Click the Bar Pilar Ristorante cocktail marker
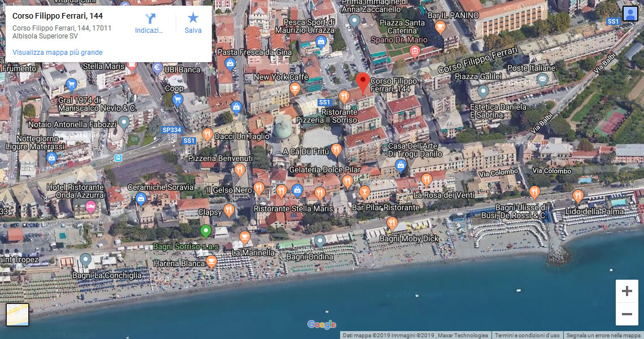This screenshot has height=339, width=644. [364, 193]
